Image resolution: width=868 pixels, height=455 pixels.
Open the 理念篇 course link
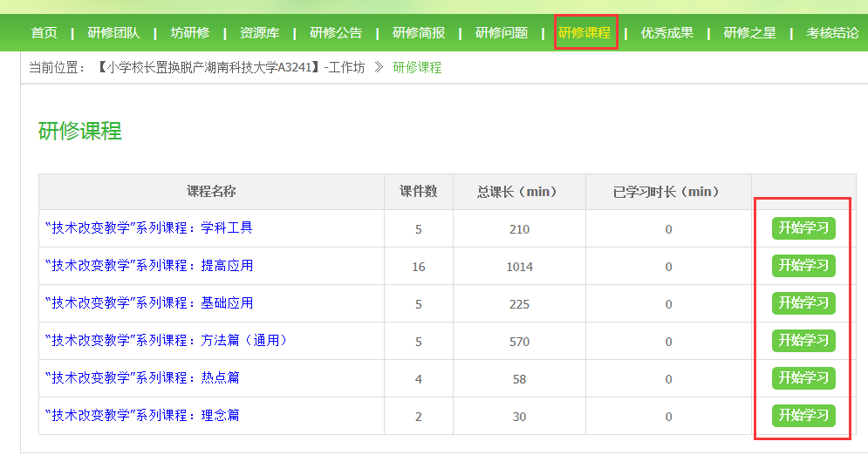(142, 416)
